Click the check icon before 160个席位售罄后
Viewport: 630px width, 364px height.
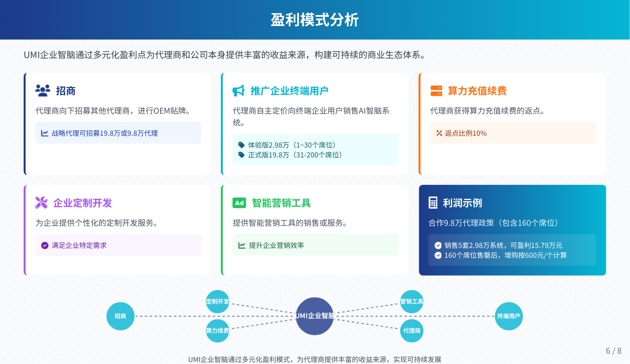[x=438, y=255]
